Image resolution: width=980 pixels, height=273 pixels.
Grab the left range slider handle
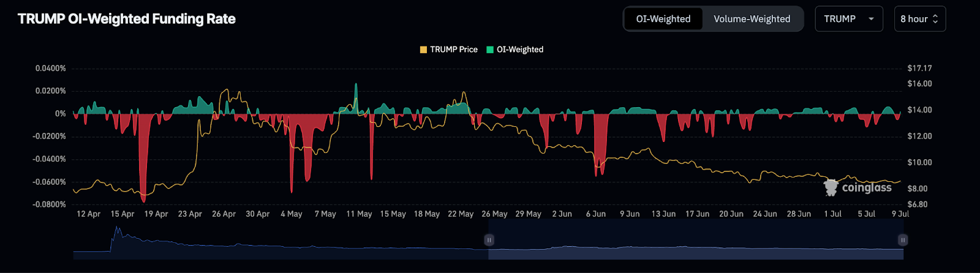click(x=489, y=240)
